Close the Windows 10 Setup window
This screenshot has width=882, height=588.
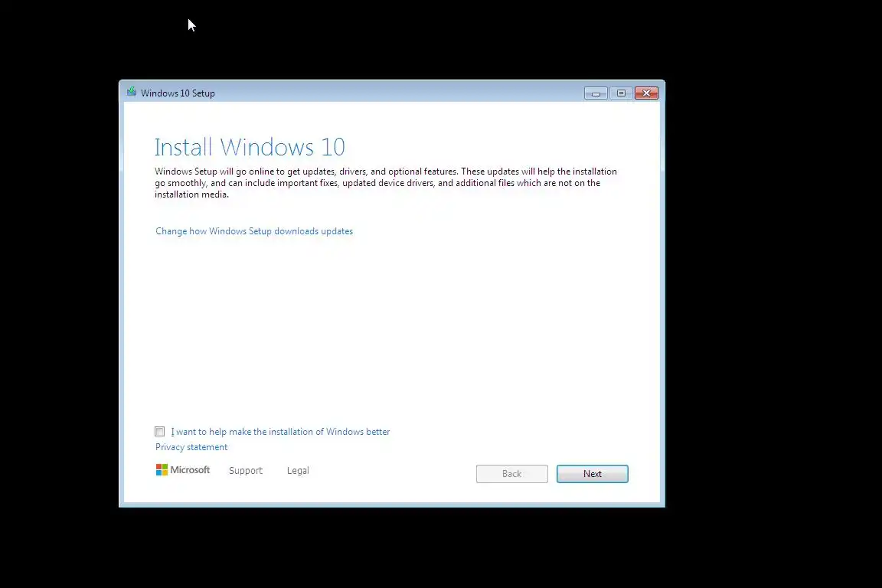646,93
